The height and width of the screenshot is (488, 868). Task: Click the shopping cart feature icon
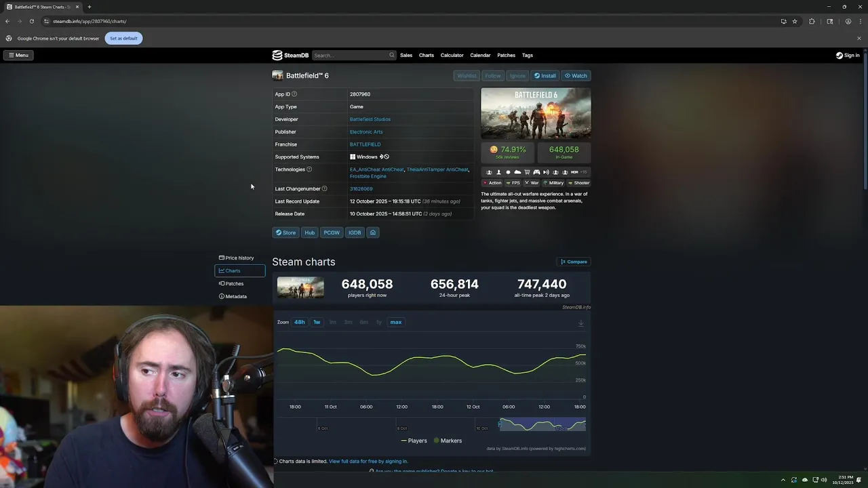pyautogui.click(x=527, y=172)
